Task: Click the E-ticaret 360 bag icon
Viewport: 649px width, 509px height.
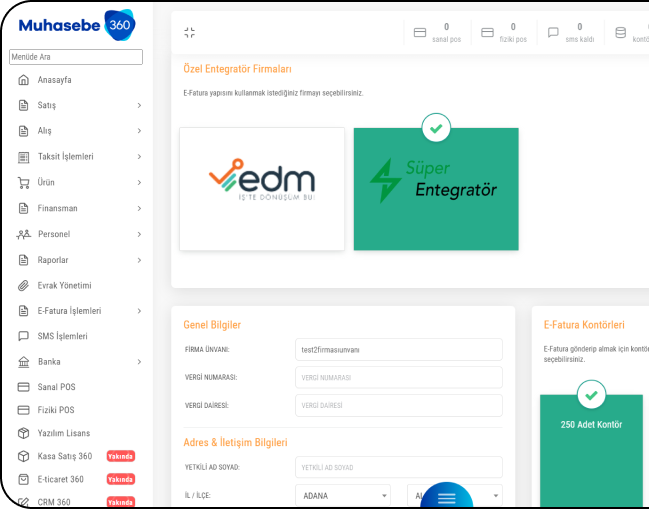Action: pos(24,479)
